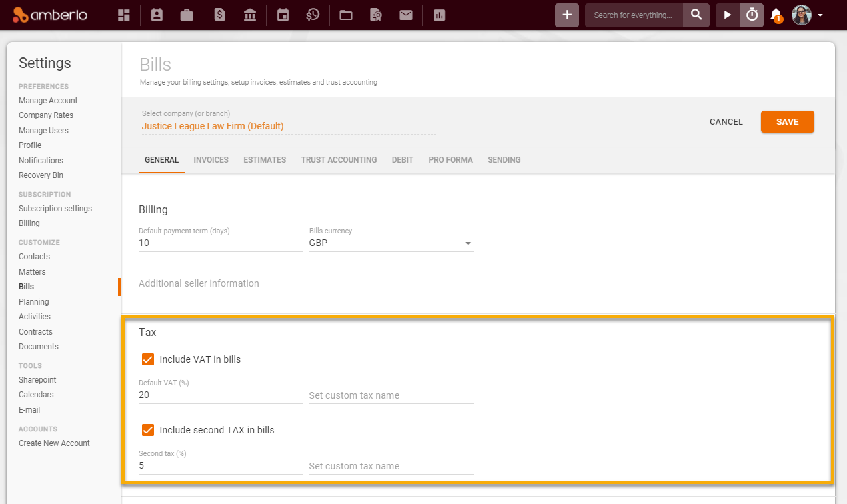Open Recovery Bin in Settings sidebar

pos(41,175)
